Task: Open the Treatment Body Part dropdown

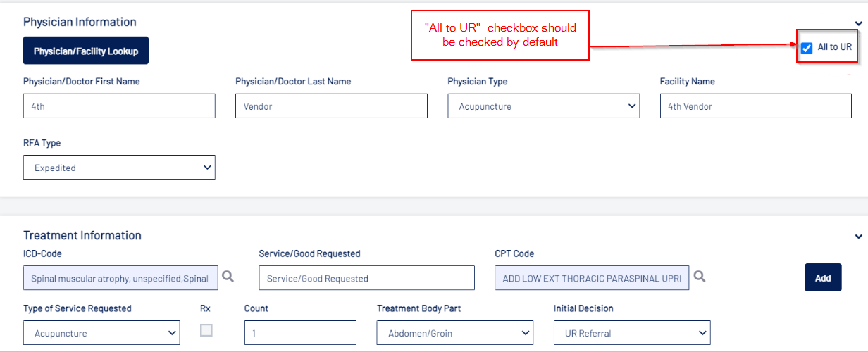Action: click(454, 333)
